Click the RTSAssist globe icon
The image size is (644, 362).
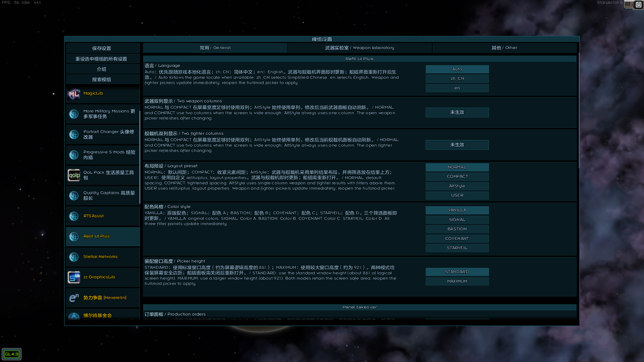74,216
